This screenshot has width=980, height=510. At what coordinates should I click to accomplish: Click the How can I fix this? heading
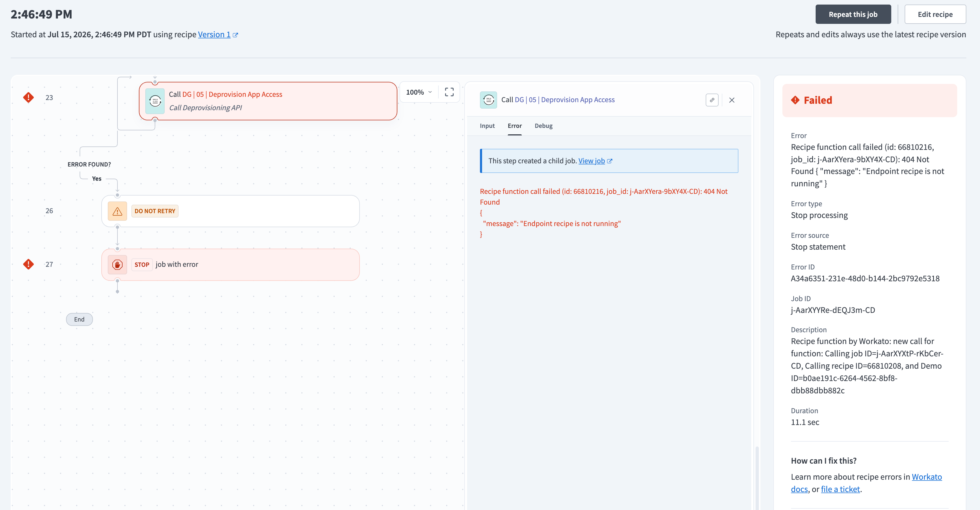tap(823, 461)
